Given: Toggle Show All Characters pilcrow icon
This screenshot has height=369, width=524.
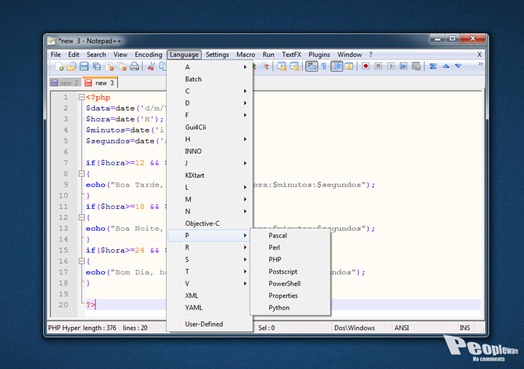Looking at the screenshot, I should pyautogui.click(x=324, y=67).
